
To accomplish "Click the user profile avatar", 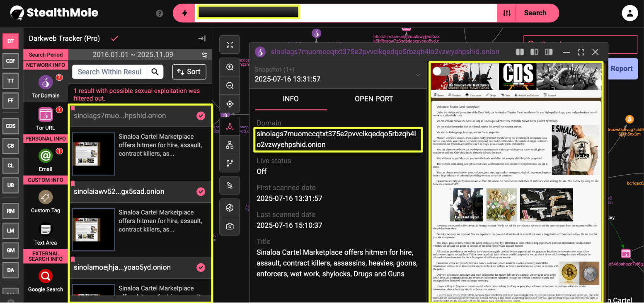I will 629,13.
